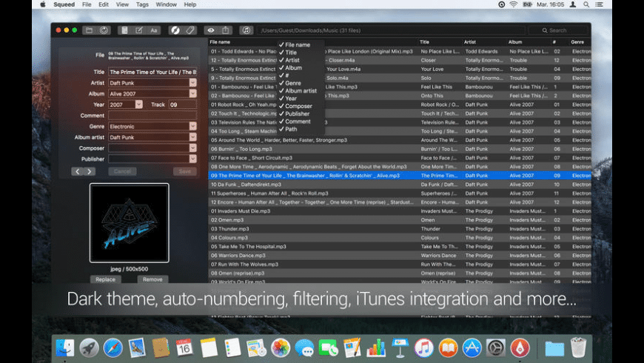The width and height of the screenshot is (644, 363).
Task: Click the edit pencil toolbar icon
Action: click(x=139, y=30)
